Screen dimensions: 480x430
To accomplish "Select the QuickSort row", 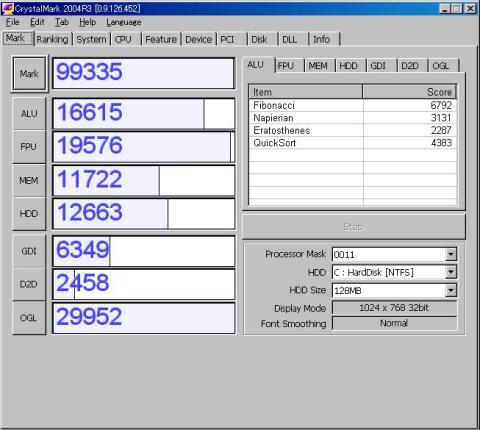I will pos(353,143).
